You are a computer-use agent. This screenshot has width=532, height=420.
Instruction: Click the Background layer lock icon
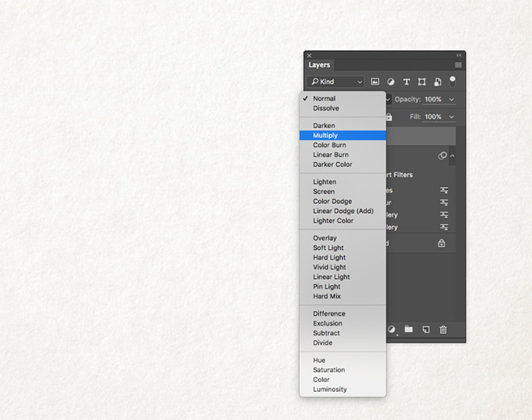click(441, 243)
